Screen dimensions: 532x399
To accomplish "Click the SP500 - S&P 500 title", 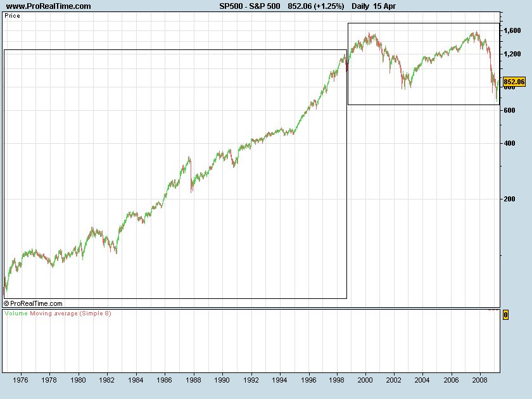I will point(250,6).
